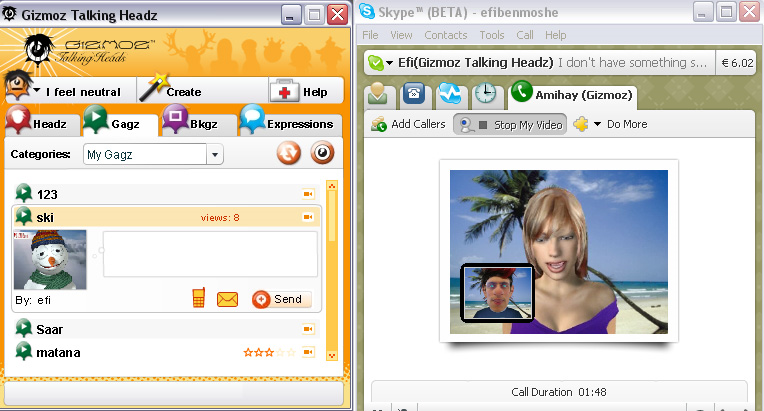Image resolution: width=764 pixels, height=411 pixels.
Task: Click the green play icon beside Saar
Action: 23,328
